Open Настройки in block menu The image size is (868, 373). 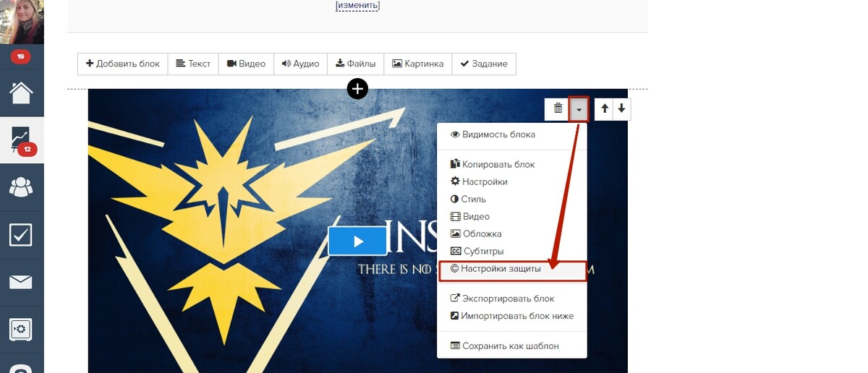(512, 181)
